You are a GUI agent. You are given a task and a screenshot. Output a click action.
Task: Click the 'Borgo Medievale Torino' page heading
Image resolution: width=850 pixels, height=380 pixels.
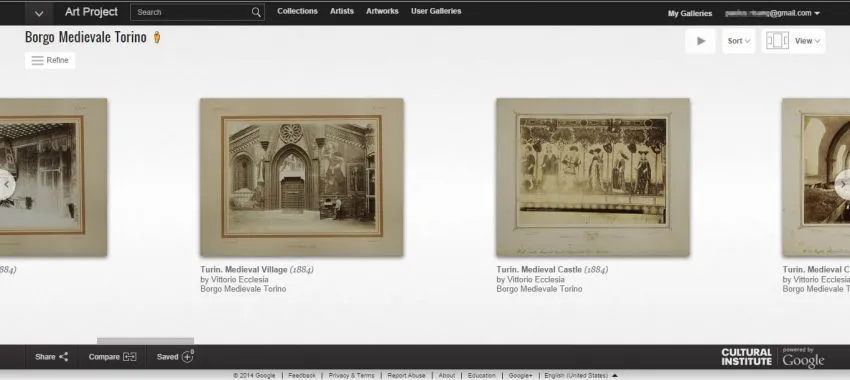(x=86, y=37)
